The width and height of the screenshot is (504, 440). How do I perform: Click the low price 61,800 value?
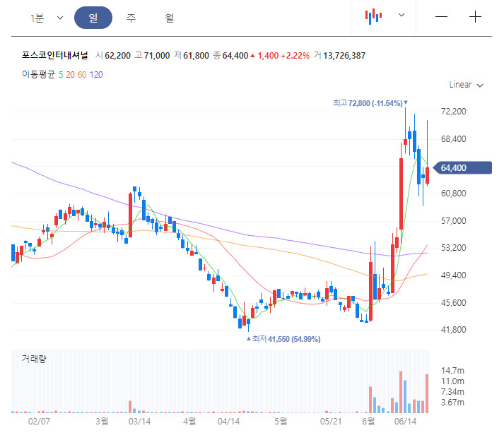[x=196, y=56]
